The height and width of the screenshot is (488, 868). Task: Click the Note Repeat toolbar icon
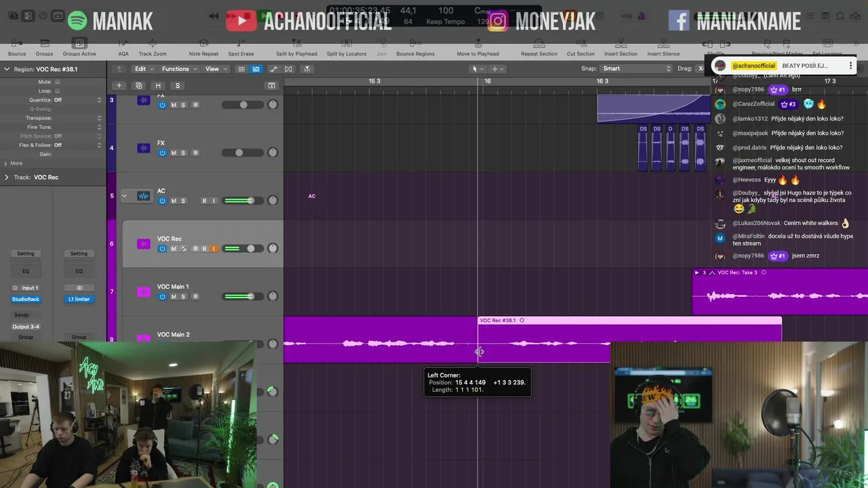click(203, 44)
